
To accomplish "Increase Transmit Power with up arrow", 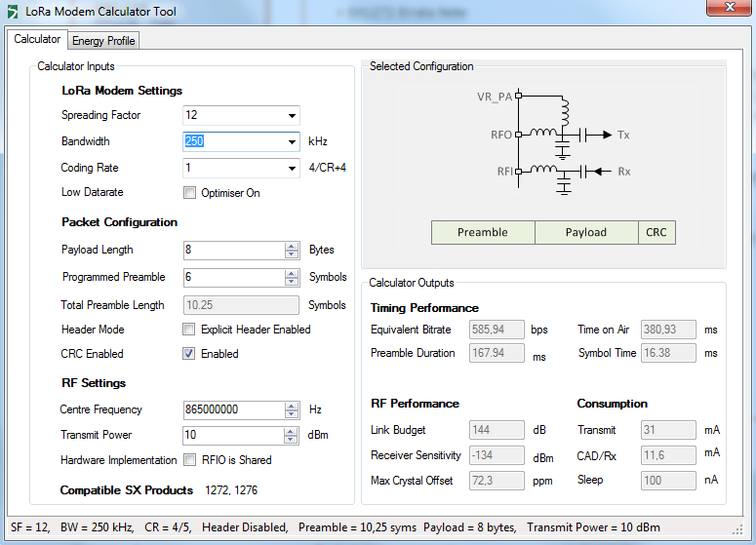I will pos(291,432).
